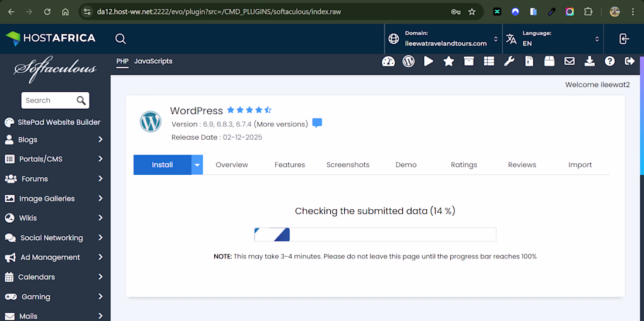Click the HostAfrica header search magnifier

[121, 39]
